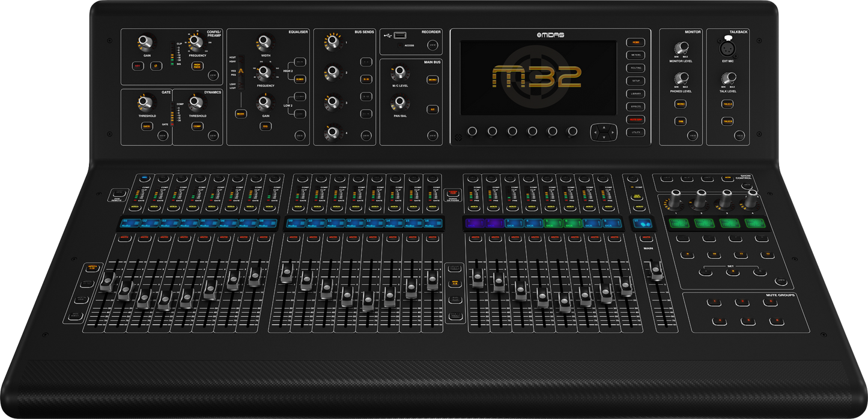The image size is (868, 419).
Task: Engage the COMP button in Dynamics section
Action: (x=197, y=127)
